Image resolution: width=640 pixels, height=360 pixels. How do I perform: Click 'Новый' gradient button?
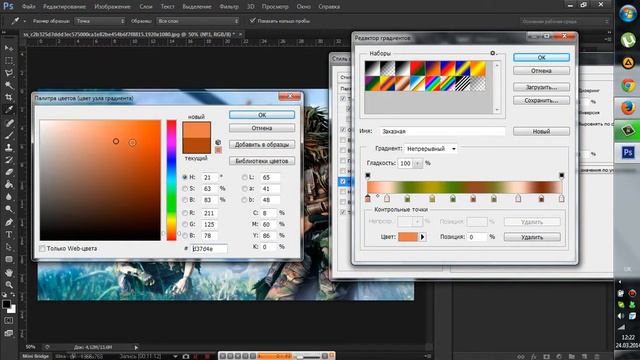[541, 131]
